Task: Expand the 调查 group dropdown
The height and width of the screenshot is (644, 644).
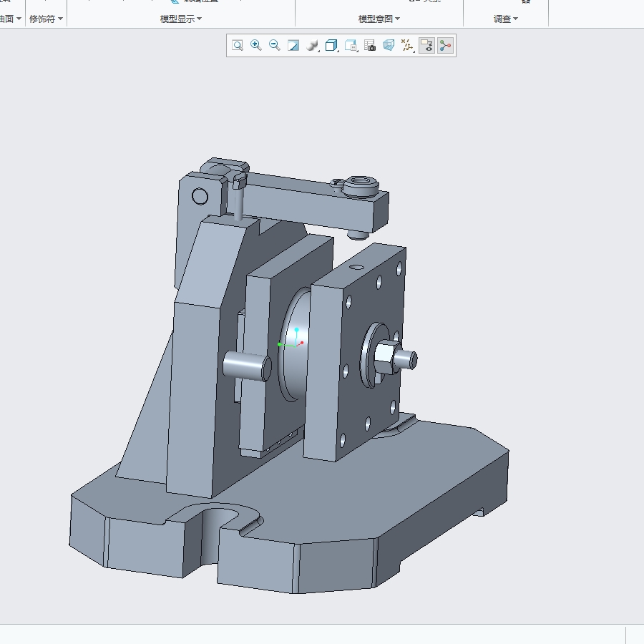Action: 505,19
